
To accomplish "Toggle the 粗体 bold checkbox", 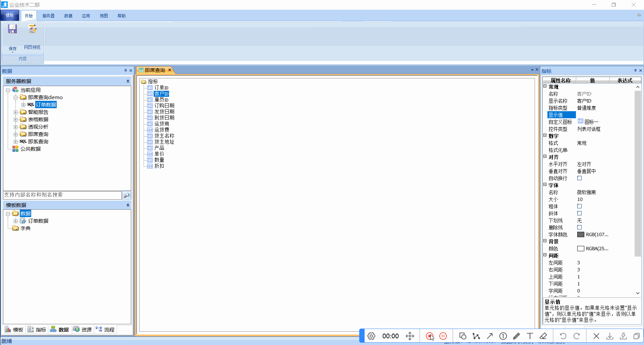I will point(579,206).
